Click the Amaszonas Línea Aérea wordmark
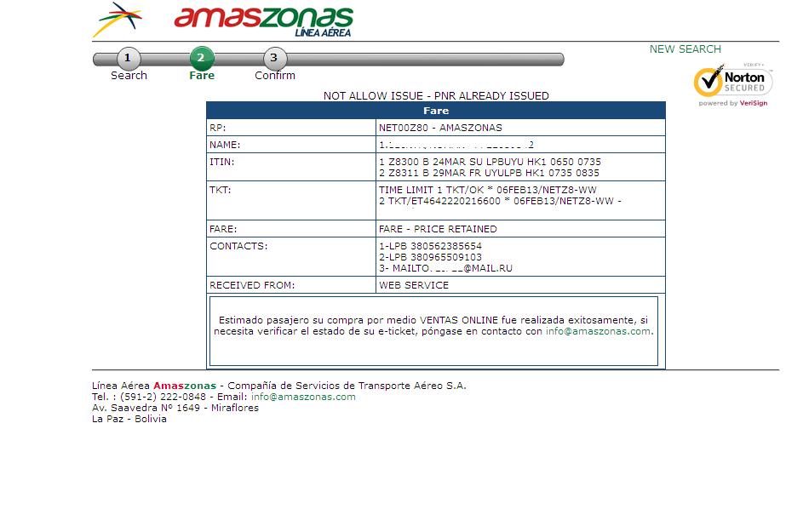Screen dimensions: 803x532 [263, 21]
